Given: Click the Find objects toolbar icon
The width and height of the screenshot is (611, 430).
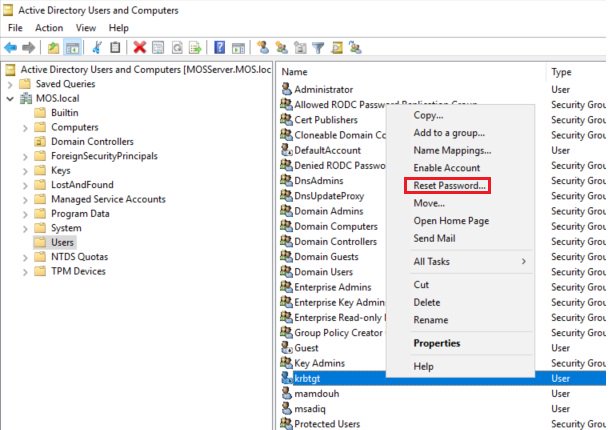Looking at the screenshot, I should [337, 48].
